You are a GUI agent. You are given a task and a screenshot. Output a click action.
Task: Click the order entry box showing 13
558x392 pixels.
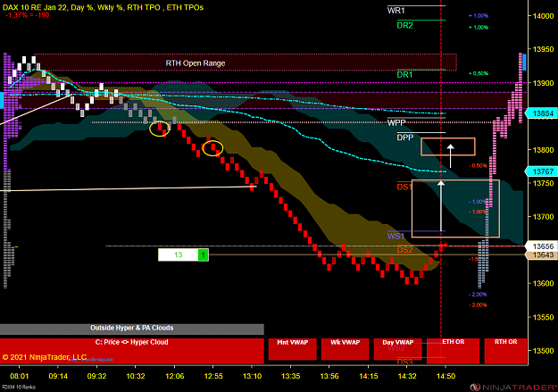(x=179, y=254)
